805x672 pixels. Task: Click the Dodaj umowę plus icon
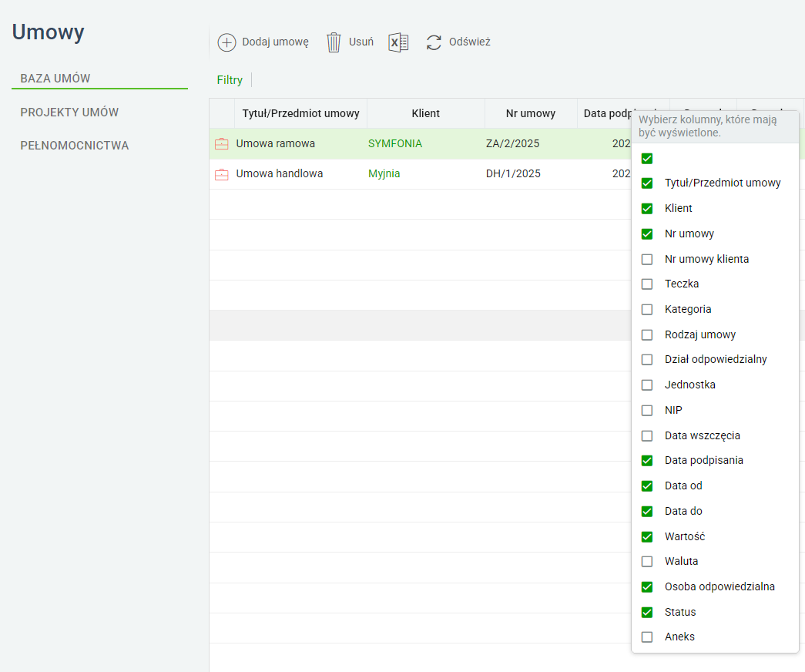[x=226, y=42]
